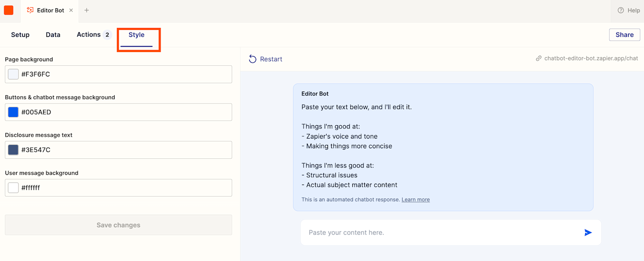The width and height of the screenshot is (644, 261).
Task: Click the User message background hex field
Action: click(124, 188)
